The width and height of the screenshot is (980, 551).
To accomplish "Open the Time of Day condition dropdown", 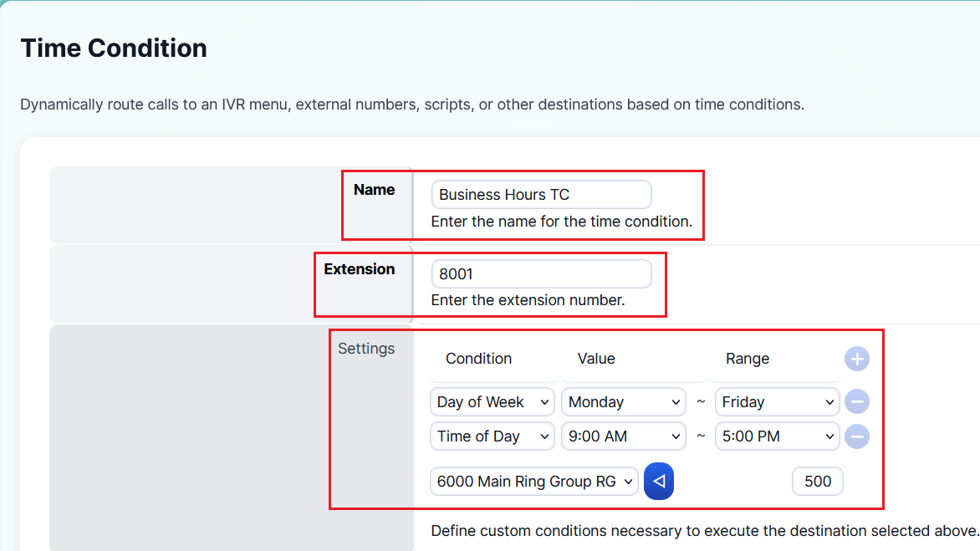I will [493, 436].
